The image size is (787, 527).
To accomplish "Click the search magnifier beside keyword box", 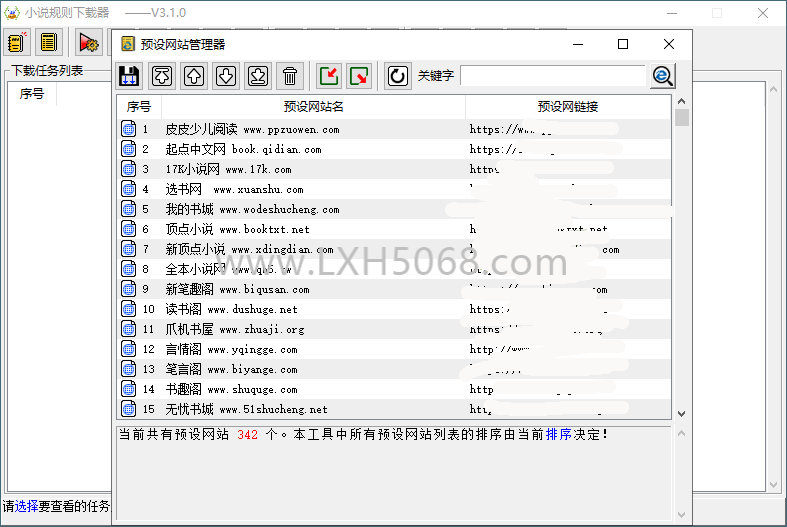I will (x=663, y=76).
